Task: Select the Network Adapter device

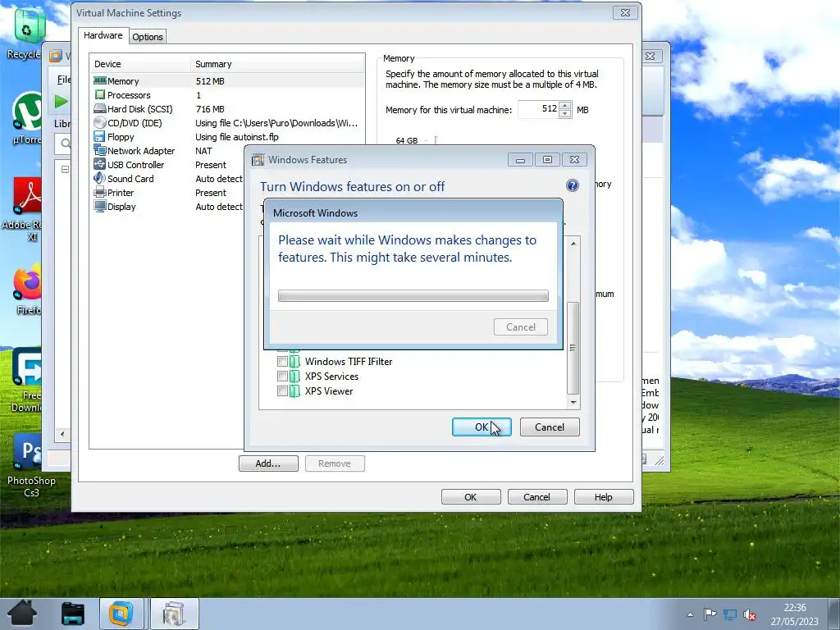Action: [x=167, y=151]
